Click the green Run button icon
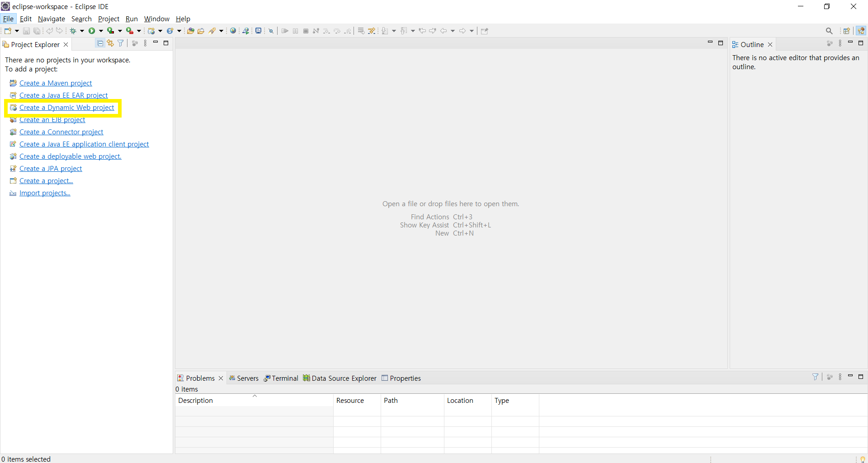Viewport: 868px width, 463px height. (92, 31)
